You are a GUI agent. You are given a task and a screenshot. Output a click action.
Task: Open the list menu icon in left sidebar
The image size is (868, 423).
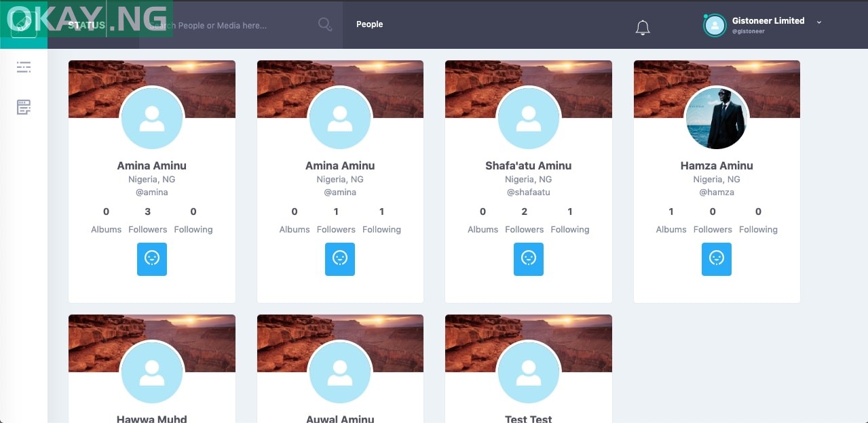point(24,66)
